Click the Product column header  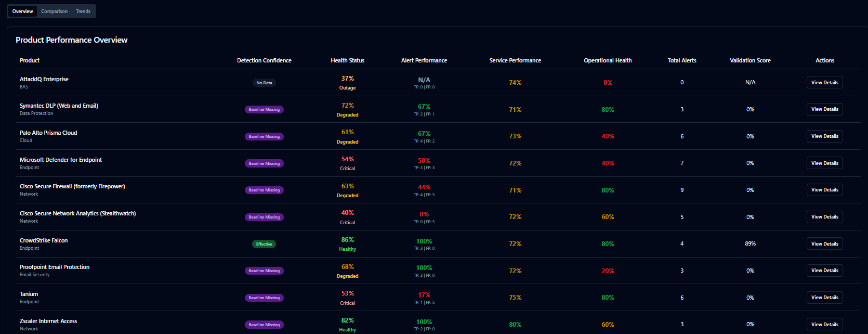[x=30, y=60]
